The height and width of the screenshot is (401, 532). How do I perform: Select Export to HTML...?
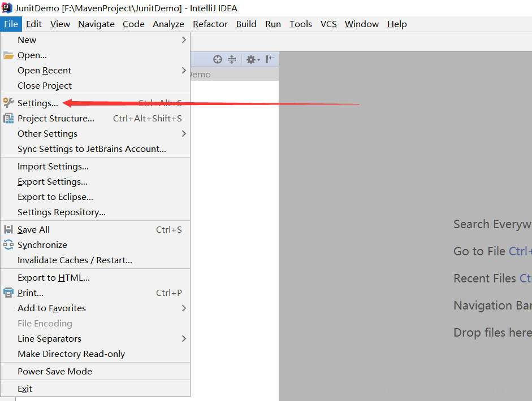(x=96, y=278)
